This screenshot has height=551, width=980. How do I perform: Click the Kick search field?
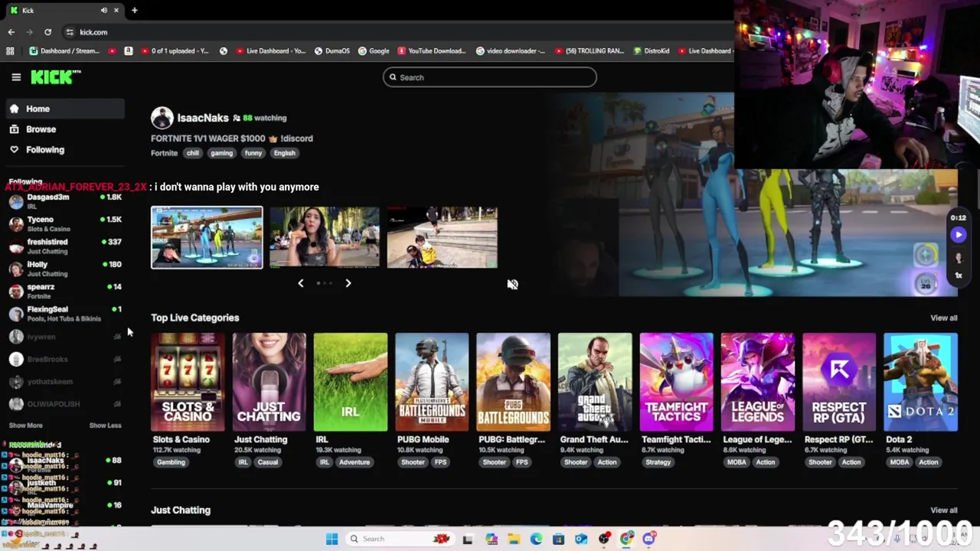490,77
